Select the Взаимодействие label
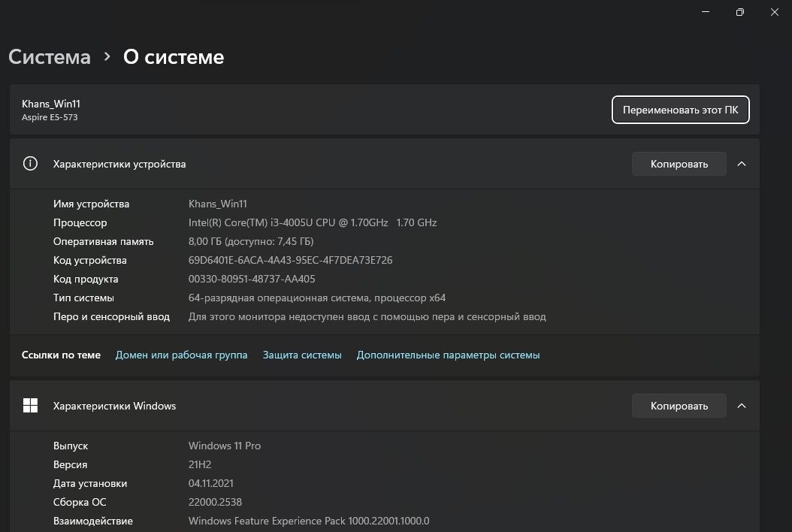 click(93, 521)
